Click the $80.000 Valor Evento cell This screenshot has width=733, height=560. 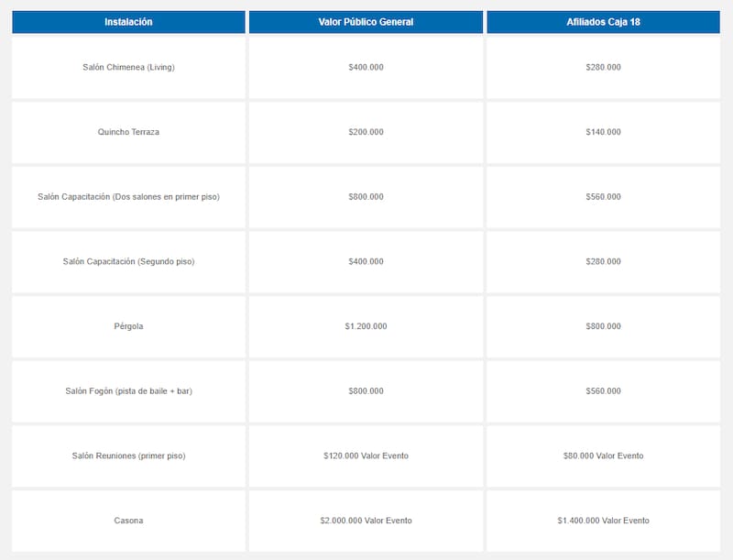[603, 456]
